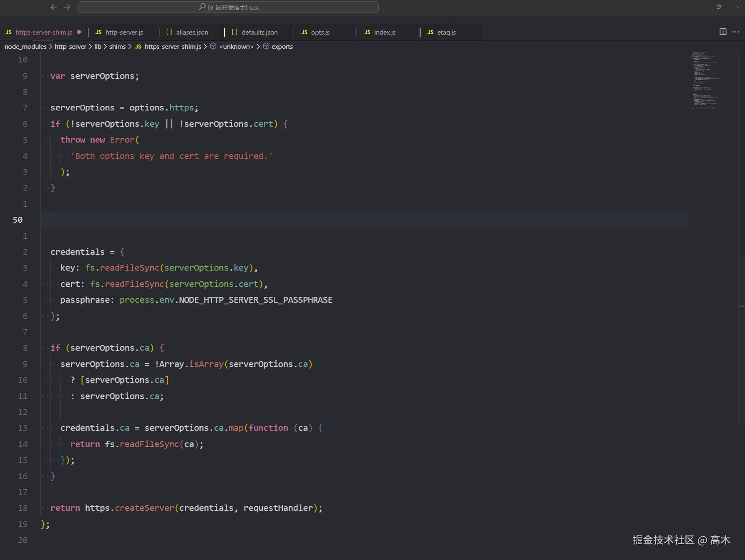The width and height of the screenshot is (745, 560).
Task: Click NODE_HTTP_SERVER_SSL_PASSPHRASE in the code
Action: tap(256, 300)
